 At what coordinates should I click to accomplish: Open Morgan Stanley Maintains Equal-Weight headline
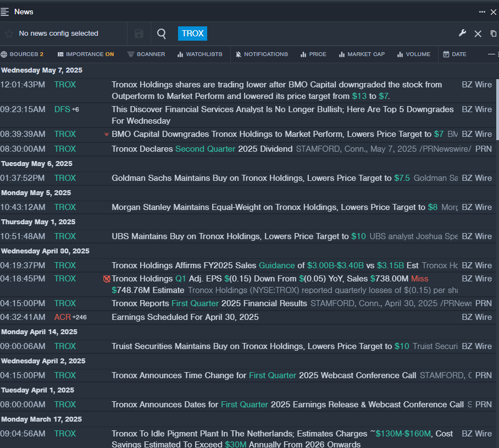274,207
